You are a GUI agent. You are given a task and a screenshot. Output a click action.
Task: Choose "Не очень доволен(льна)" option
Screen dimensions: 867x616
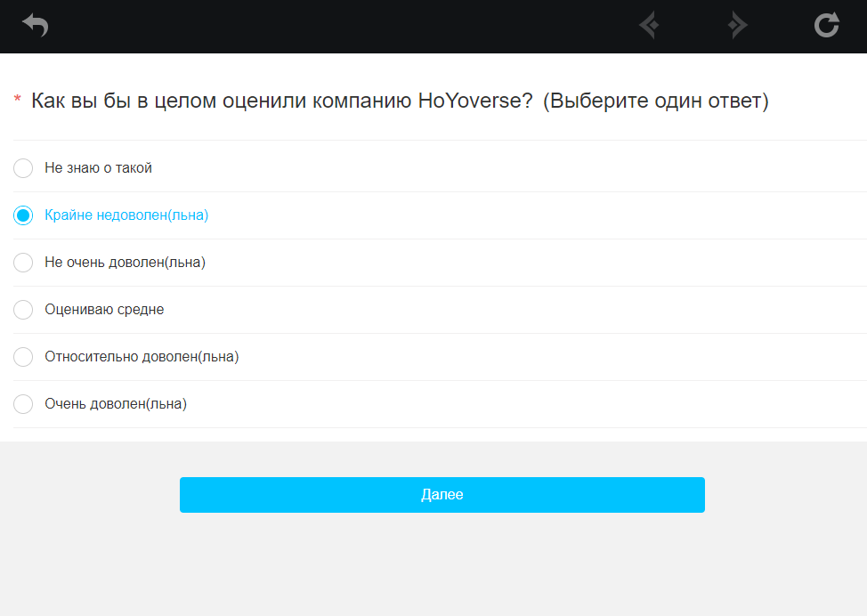[x=23, y=262]
